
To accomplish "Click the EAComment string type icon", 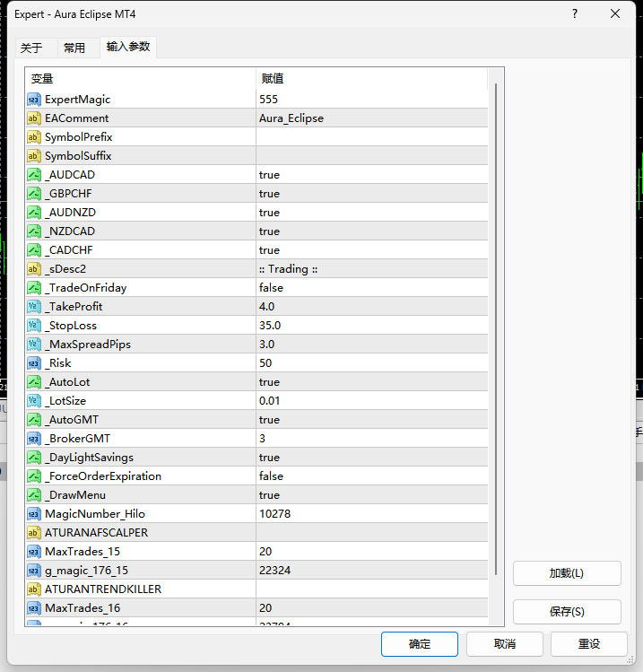I will [x=34, y=118].
